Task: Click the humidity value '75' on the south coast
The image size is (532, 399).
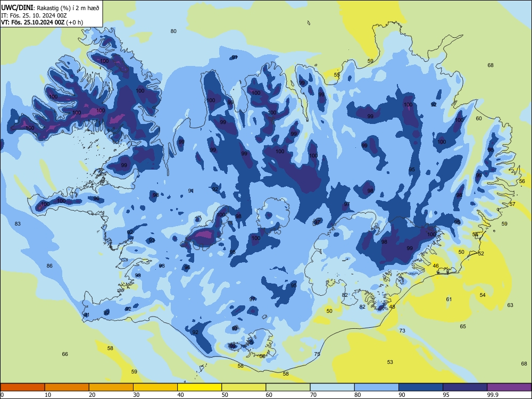Action: point(317,354)
